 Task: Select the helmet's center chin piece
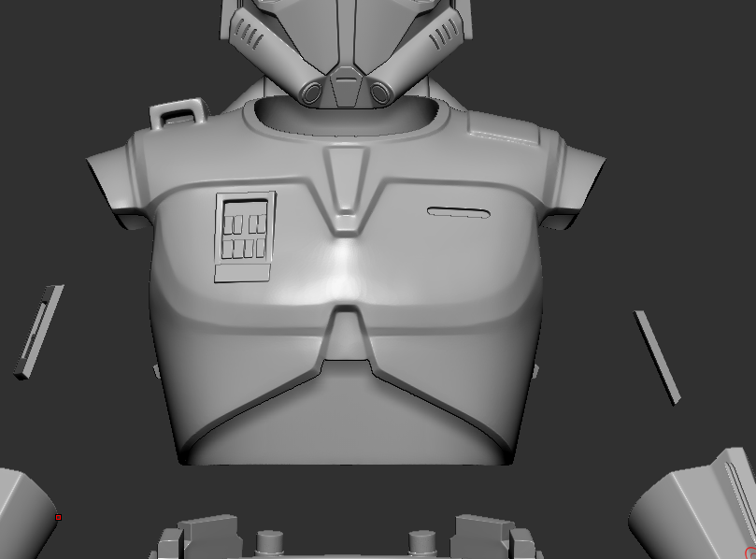[346, 88]
